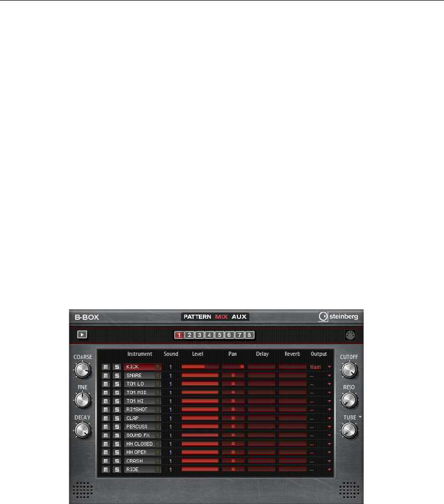This screenshot has height=504, width=444.
Task: Solo the HH CLOSED instrument
Action: [117, 444]
